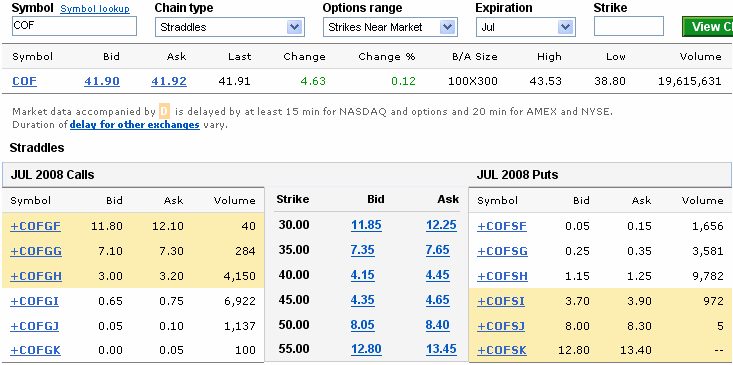The width and height of the screenshot is (733, 365).
Task: Click straddle ask 4.45 at strike 40.00
Action: tap(438, 275)
